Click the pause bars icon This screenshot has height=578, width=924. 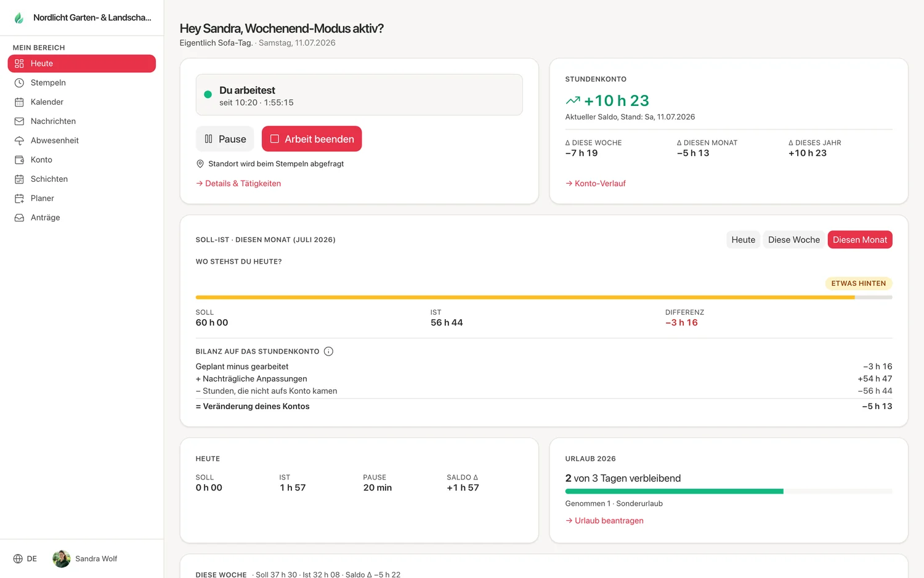(208, 139)
